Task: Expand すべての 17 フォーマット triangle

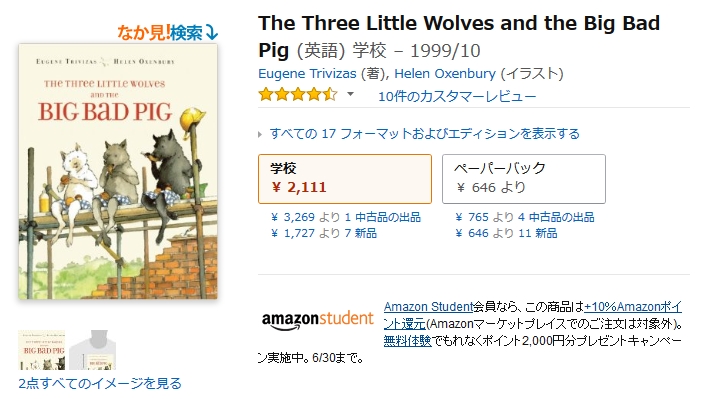Action: pos(260,135)
